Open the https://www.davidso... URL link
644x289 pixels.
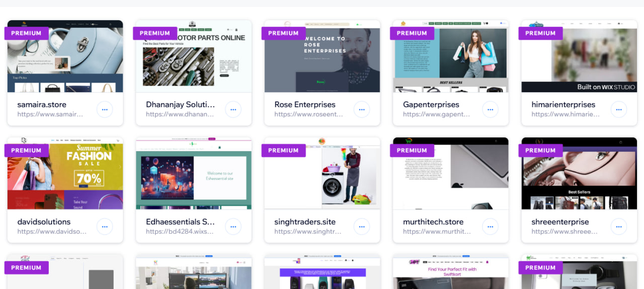click(52, 232)
